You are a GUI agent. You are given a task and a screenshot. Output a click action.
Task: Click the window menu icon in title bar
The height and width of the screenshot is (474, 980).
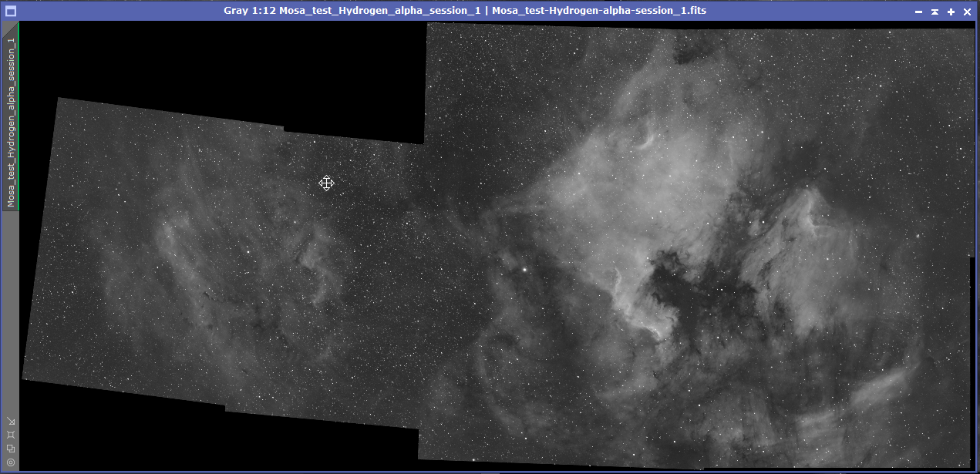pos(11,11)
